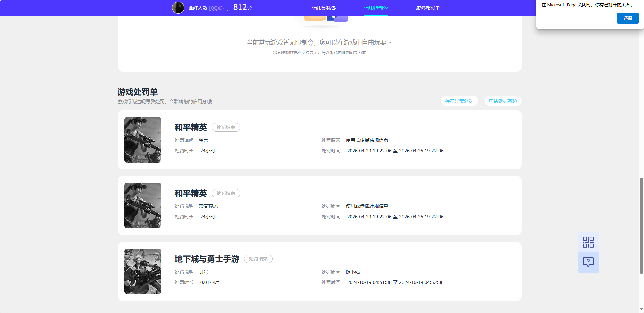Click 2024-10-19 04:51:36 penalty time range
This screenshot has height=313, width=644.
(x=395, y=282)
